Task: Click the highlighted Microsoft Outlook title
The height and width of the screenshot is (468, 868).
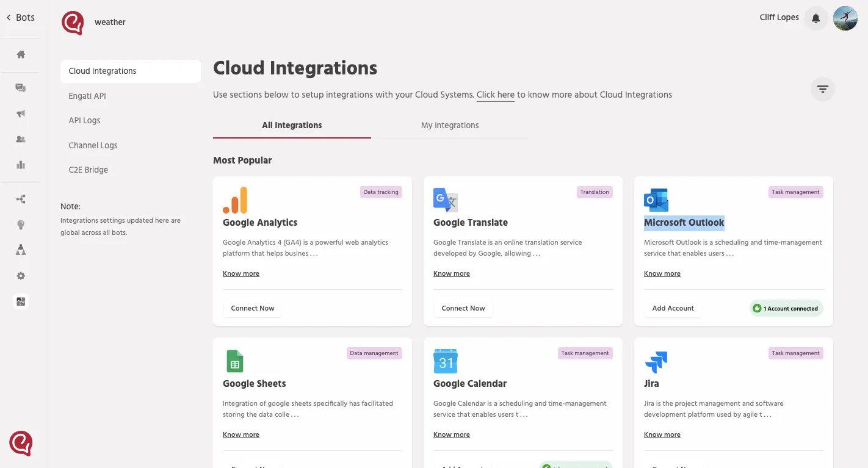Action: [684, 223]
